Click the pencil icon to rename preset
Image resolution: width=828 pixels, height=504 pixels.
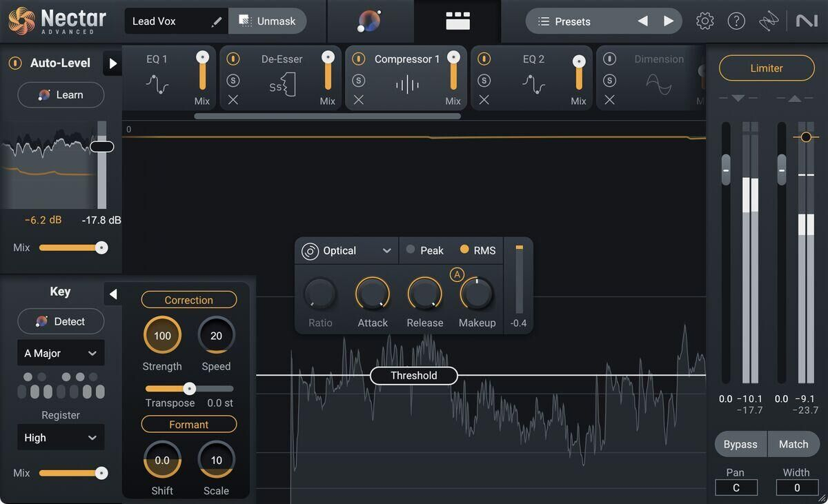tap(217, 21)
